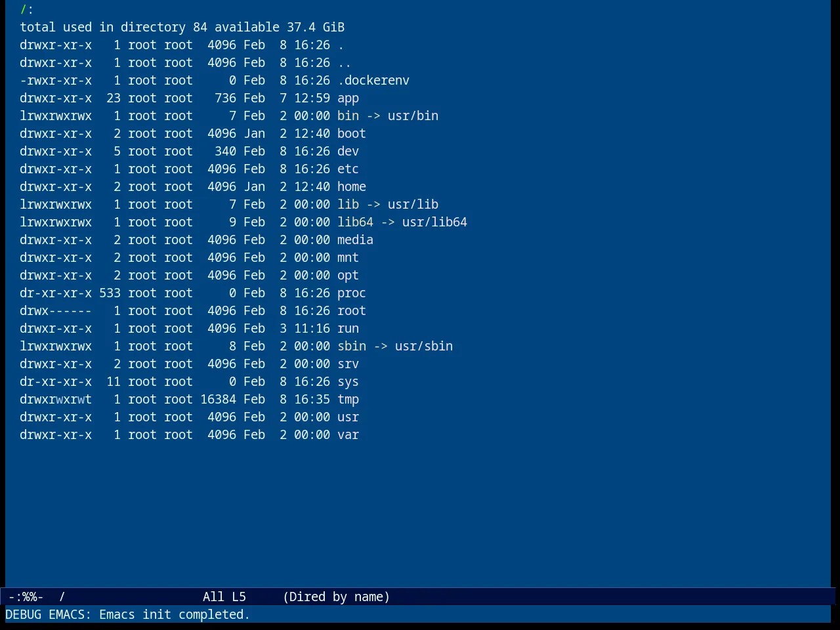Follow the bin symlink entry
This screenshot has width=840, height=630.
point(348,116)
